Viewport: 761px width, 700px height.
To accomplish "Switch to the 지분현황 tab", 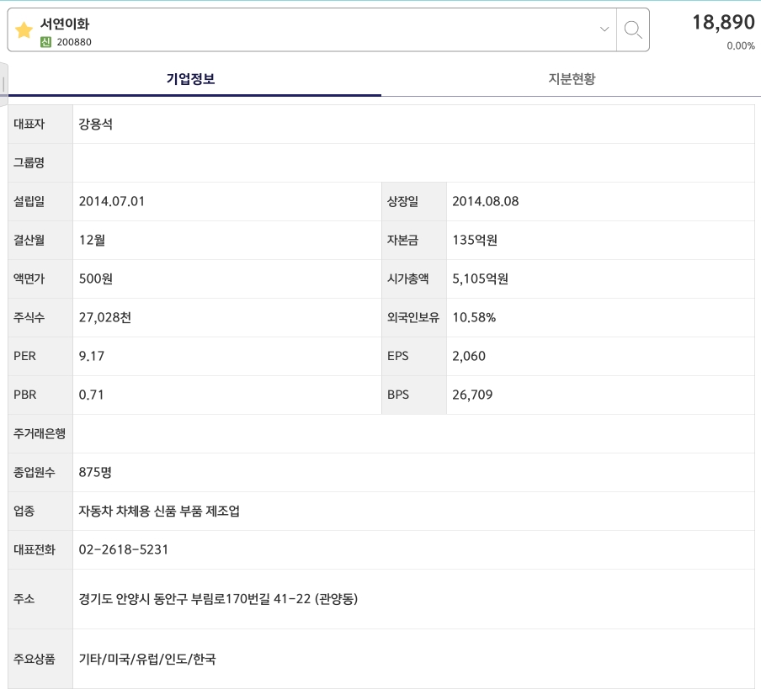I will coord(572,78).
